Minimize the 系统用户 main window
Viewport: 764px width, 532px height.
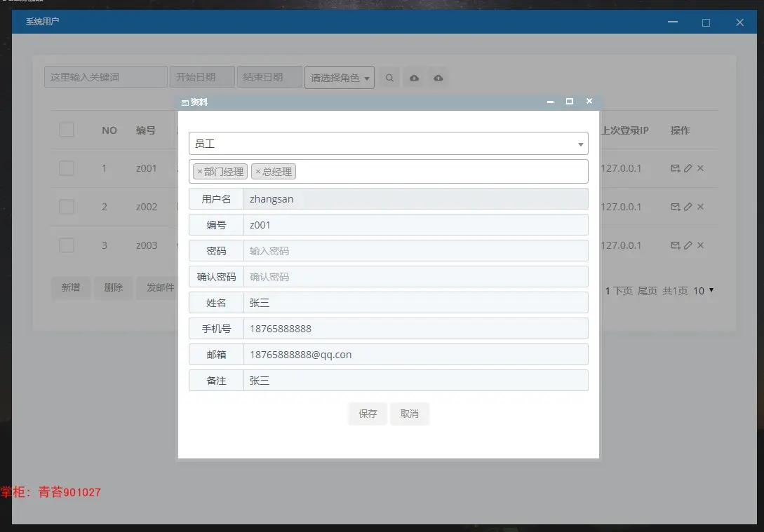[673, 22]
